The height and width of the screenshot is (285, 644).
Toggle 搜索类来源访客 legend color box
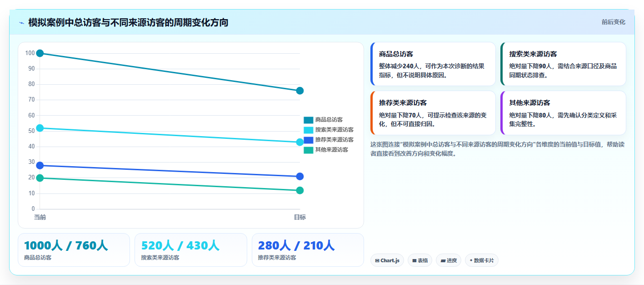click(x=309, y=130)
